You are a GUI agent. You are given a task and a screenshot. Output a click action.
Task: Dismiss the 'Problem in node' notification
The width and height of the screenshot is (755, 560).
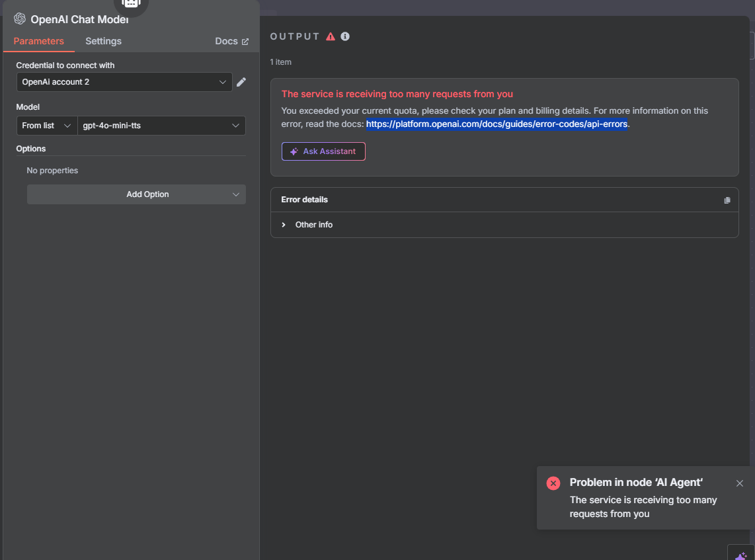coord(740,483)
